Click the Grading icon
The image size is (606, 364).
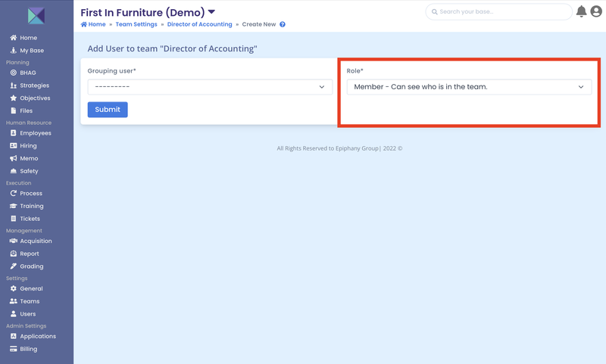(13, 266)
